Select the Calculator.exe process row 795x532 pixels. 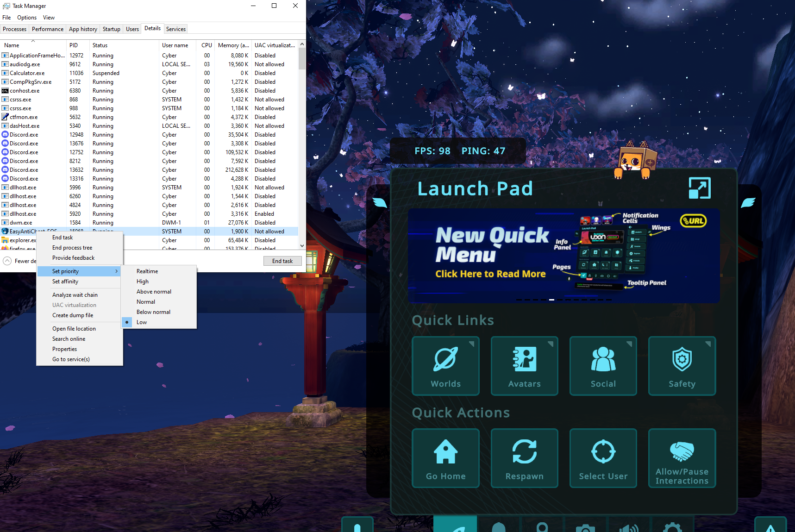[149, 73]
